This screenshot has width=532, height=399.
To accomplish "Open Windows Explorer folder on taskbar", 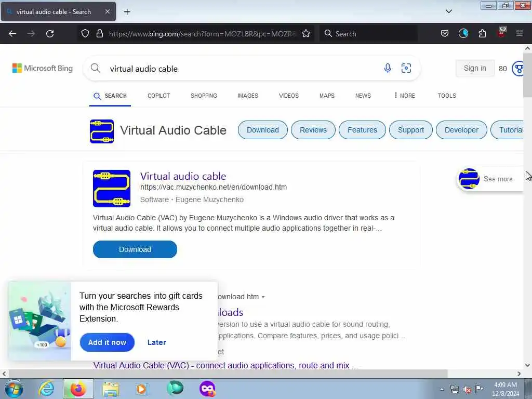I will [111, 389].
